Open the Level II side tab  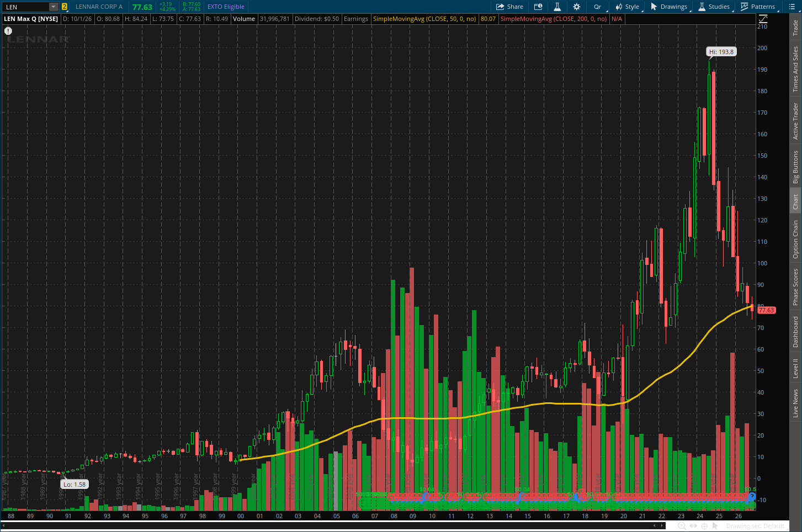point(795,368)
